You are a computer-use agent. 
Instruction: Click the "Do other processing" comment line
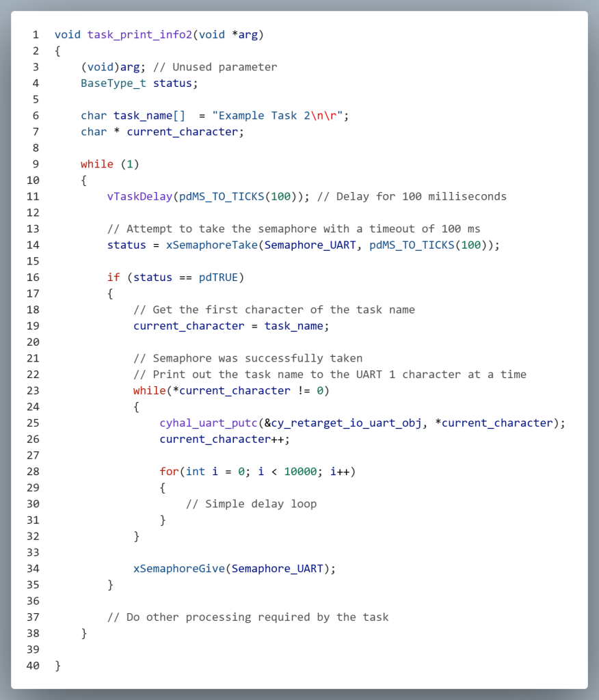click(248, 617)
